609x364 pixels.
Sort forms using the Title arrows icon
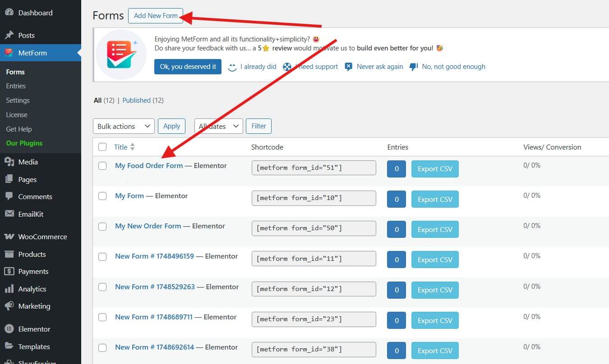tap(133, 147)
